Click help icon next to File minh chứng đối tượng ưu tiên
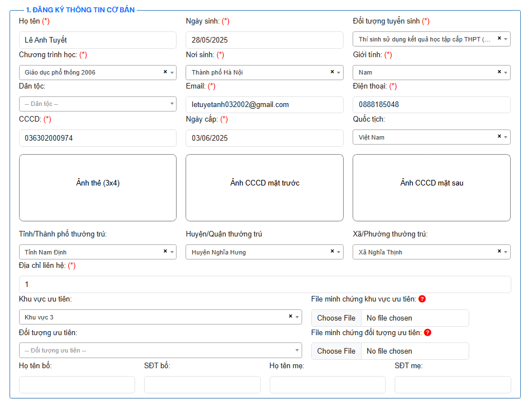Image resolution: width=532 pixels, height=408 pixels. [428, 332]
